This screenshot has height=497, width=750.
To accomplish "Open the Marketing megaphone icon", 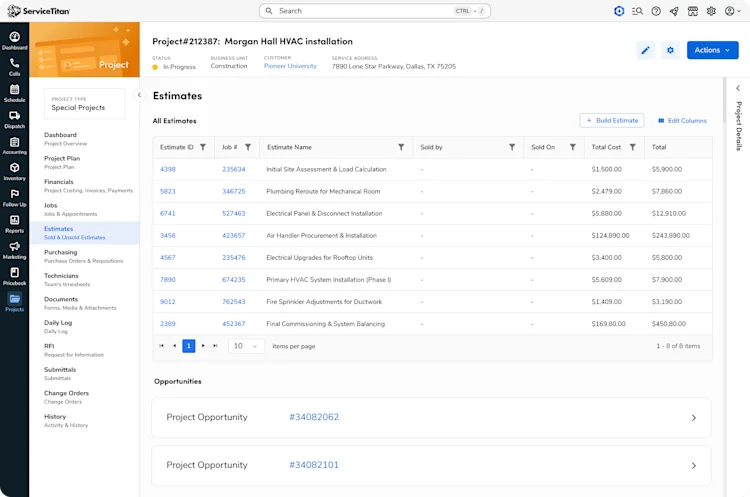I will tap(14, 250).
